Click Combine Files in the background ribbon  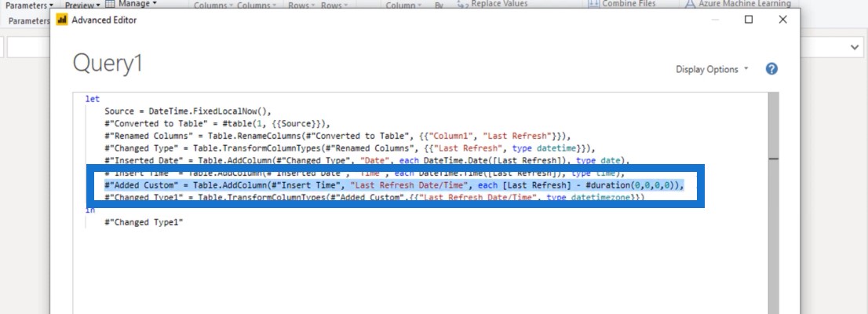point(622,4)
